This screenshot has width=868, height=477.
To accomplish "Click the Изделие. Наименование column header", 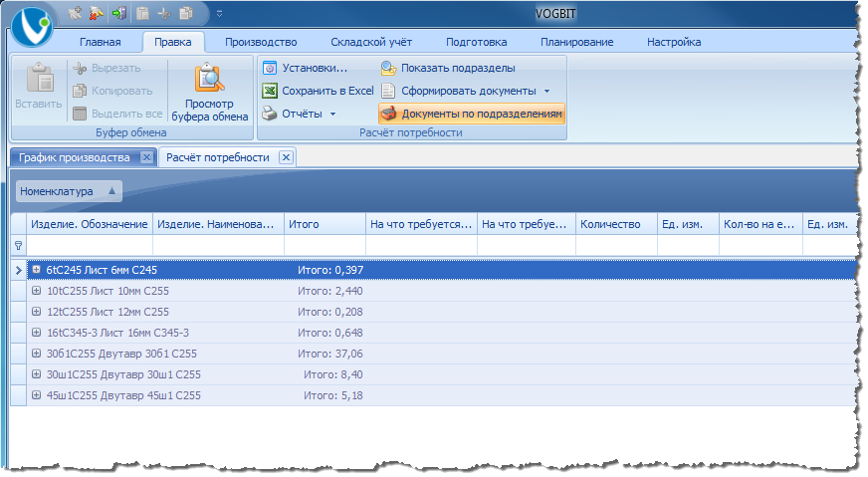I will (x=218, y=224).
